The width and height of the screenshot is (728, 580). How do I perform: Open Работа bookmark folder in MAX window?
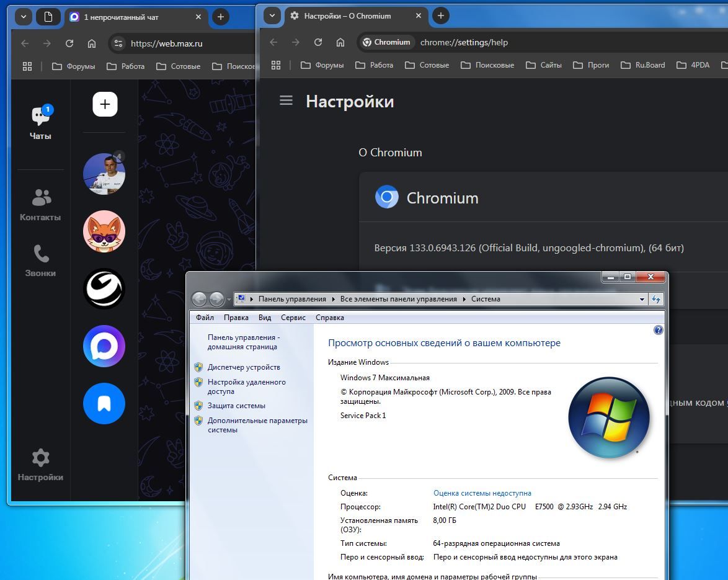(x=126, y=66)
